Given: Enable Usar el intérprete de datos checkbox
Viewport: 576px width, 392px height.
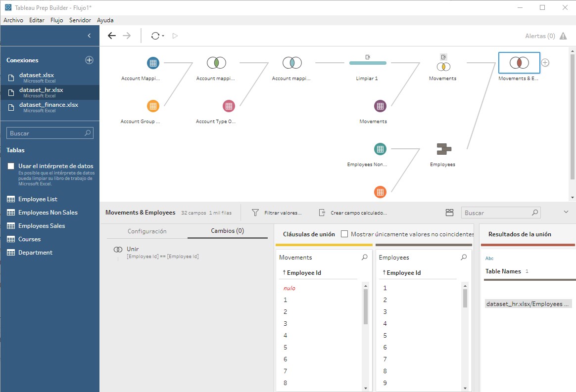Looking at the screenshot, I should pos(11,166).
